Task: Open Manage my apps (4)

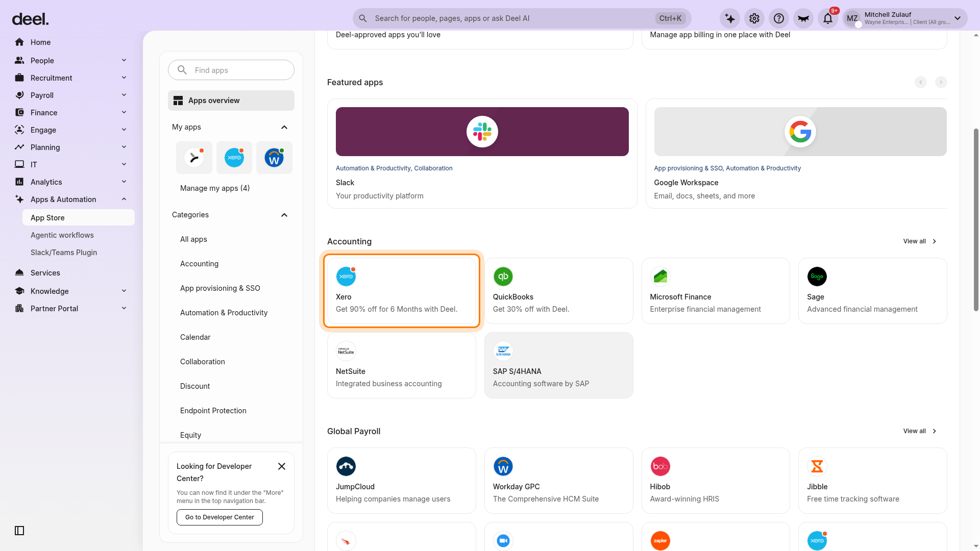Action: 215,188
